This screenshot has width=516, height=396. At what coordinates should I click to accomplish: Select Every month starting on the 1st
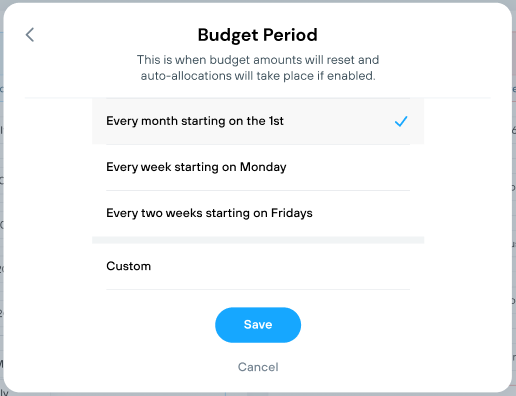(258, 121)
